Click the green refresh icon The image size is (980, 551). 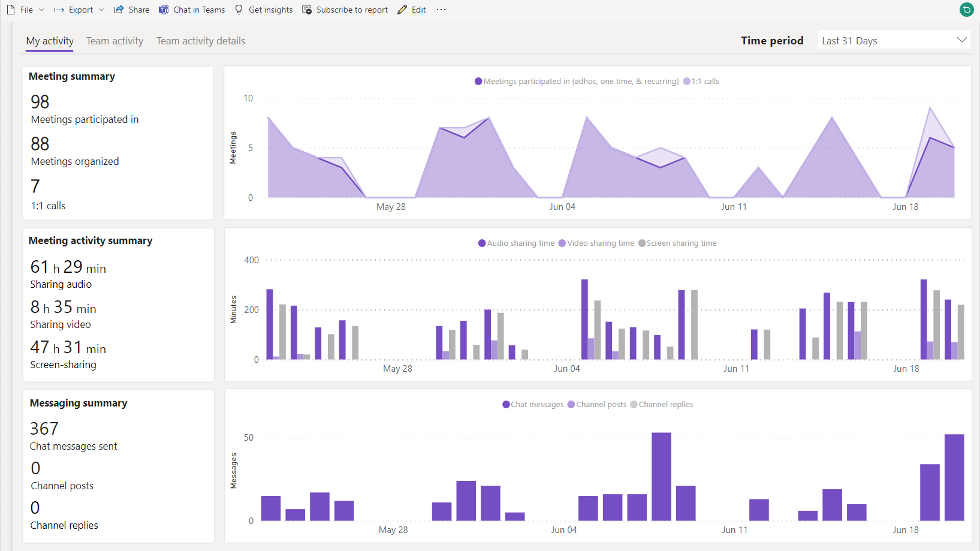(x=966, y=10)
